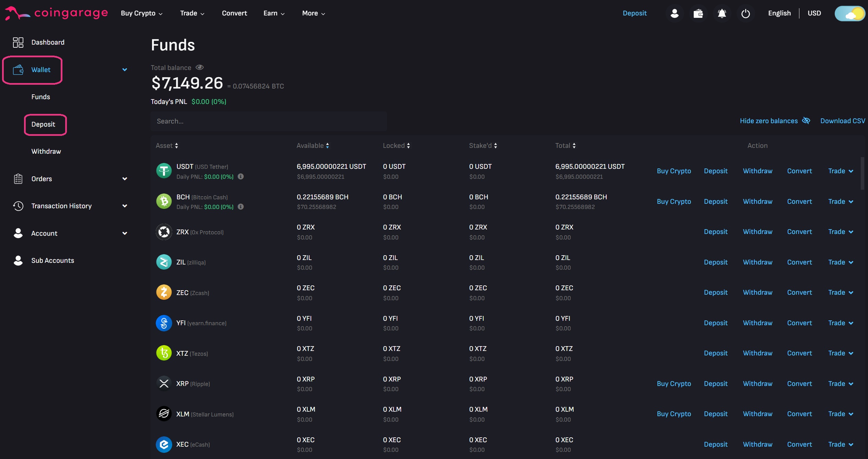Click Deposit link in top header

[635, 13]
